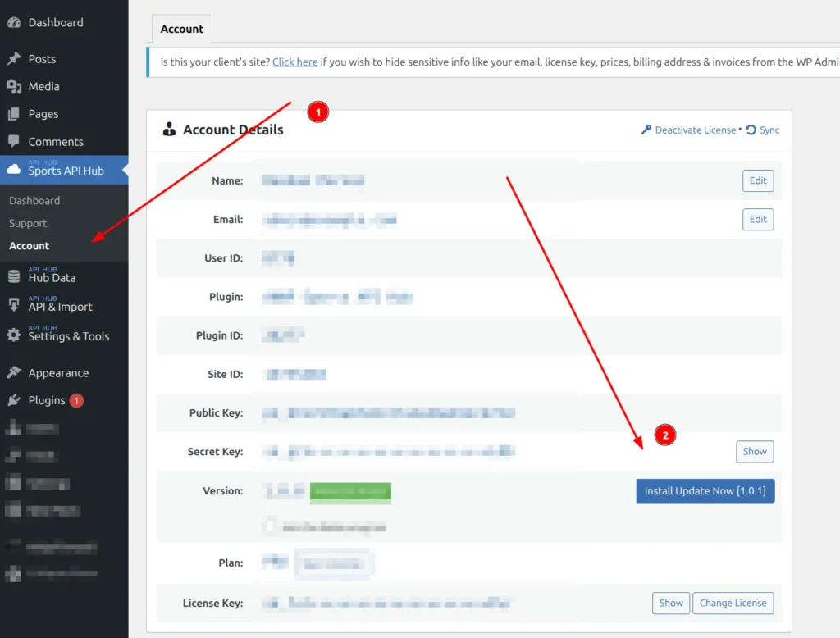Click the blurred License Key value
Viewport: 840px width, 638px height.
[x=387, y=604]
